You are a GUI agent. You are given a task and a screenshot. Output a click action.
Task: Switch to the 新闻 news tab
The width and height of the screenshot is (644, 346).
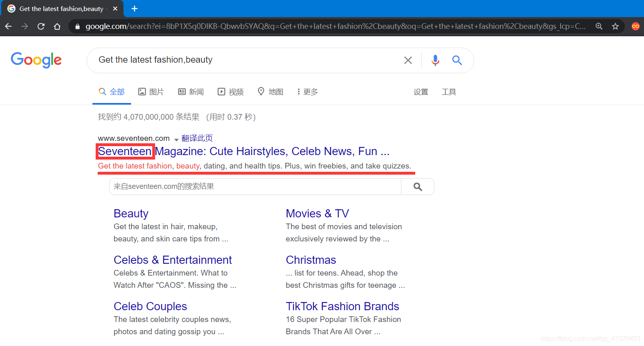tap(191, 92)
